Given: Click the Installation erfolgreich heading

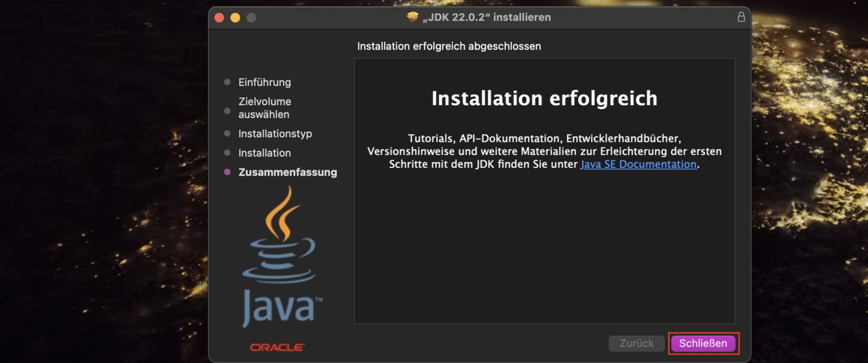Looking at the screenshot, I should point(544,98).
